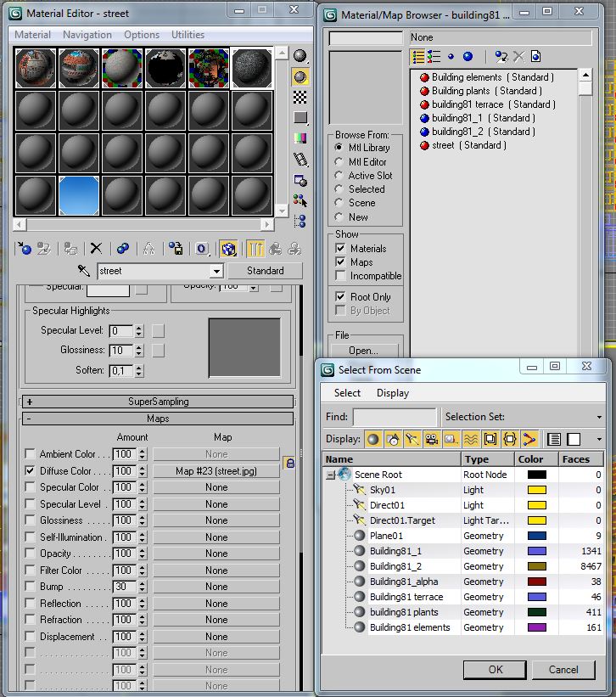The height and width of the screenshot is (697, 616).
Task: Click the Standard material type button
Action: (x=265, y=271)
